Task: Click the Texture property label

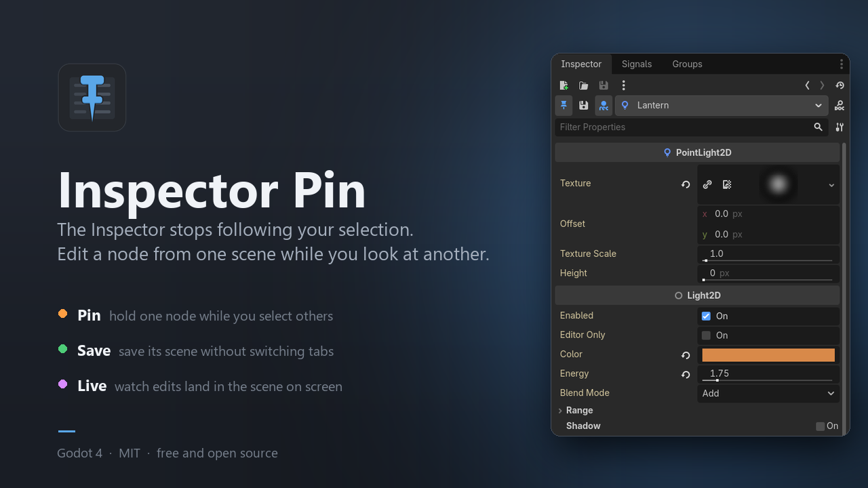Action: 575,184
